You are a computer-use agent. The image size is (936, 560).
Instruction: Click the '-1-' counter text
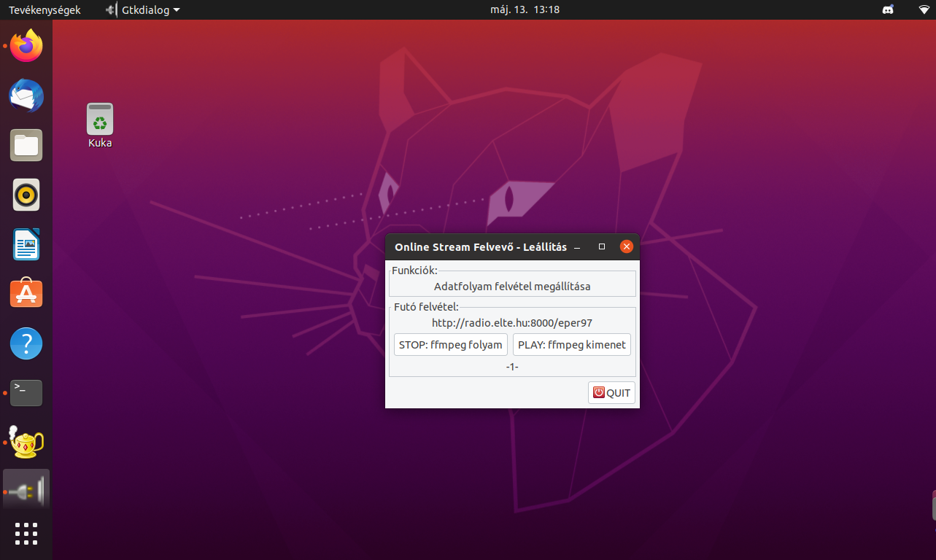pyautogui.click(x=512, y=366)
